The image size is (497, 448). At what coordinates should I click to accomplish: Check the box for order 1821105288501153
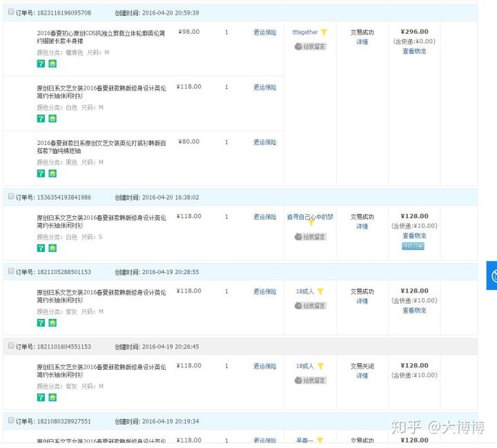10,271
